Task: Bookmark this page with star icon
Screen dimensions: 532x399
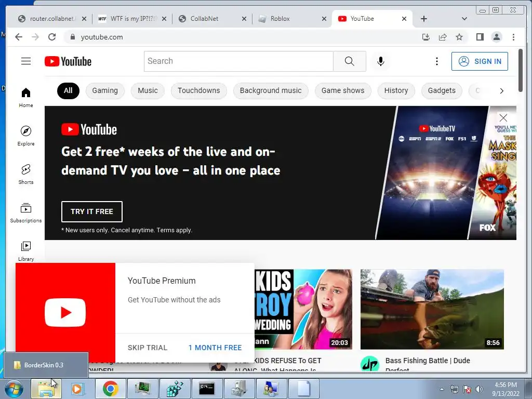Action: 459,37
